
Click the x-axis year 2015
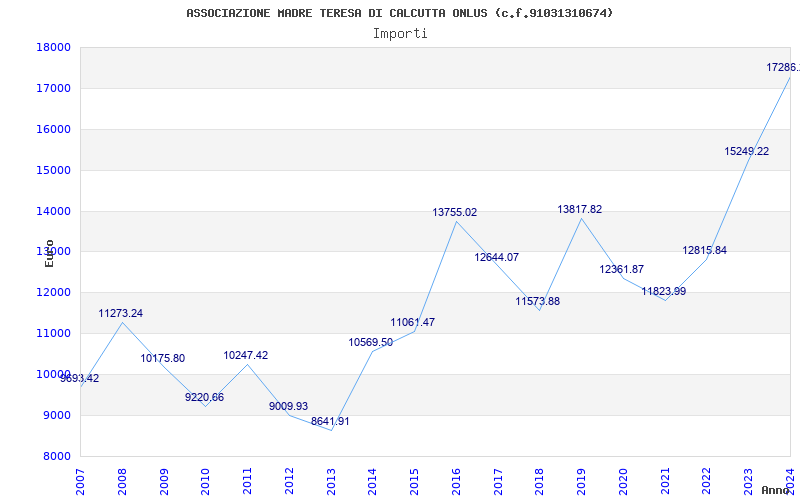[414, 482]
